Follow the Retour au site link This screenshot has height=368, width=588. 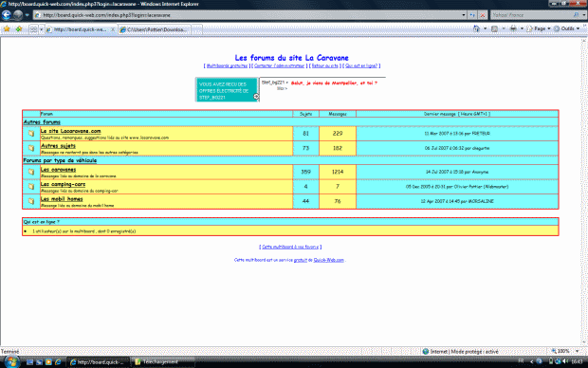(x=324, y=65)
